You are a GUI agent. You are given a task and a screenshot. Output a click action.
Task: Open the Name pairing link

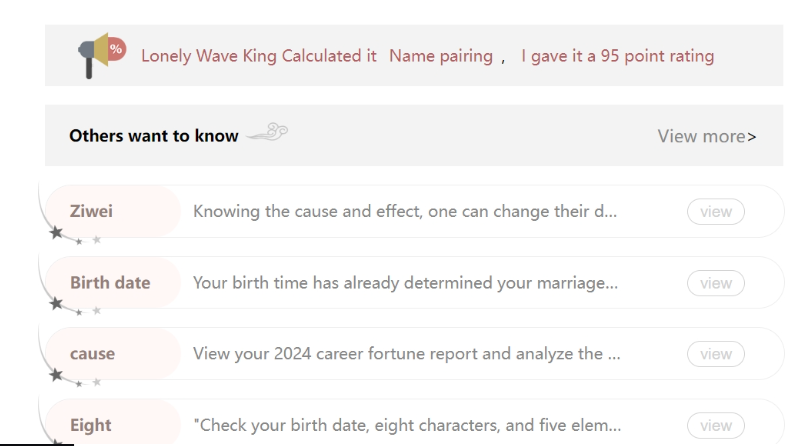[x=440, y=56]
